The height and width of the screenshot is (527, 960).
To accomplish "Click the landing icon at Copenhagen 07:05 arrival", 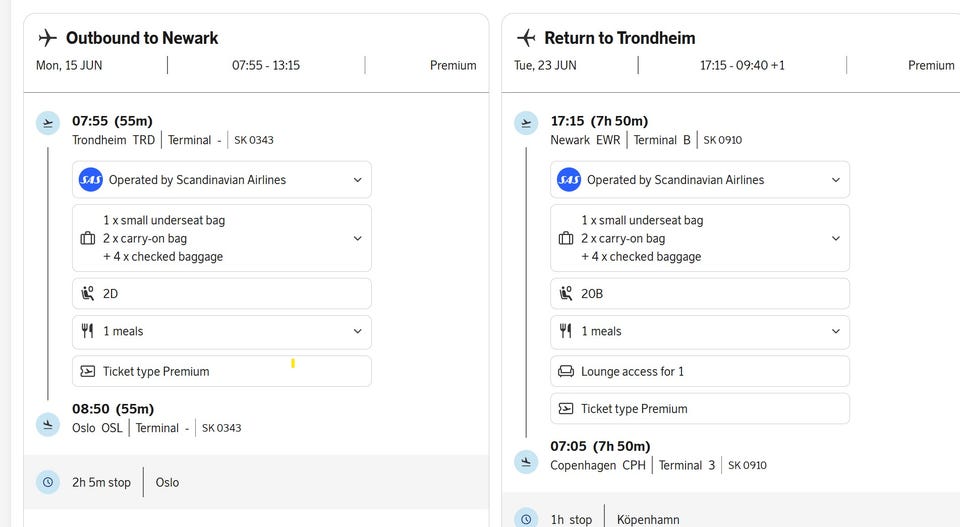I will point(526,462).
